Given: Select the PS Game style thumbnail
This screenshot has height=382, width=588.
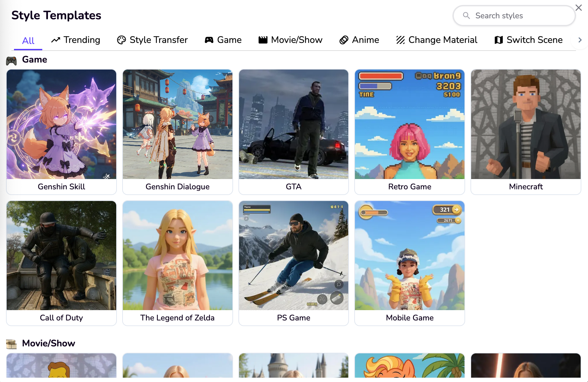Looking at the screenshot, I should 294,256.
